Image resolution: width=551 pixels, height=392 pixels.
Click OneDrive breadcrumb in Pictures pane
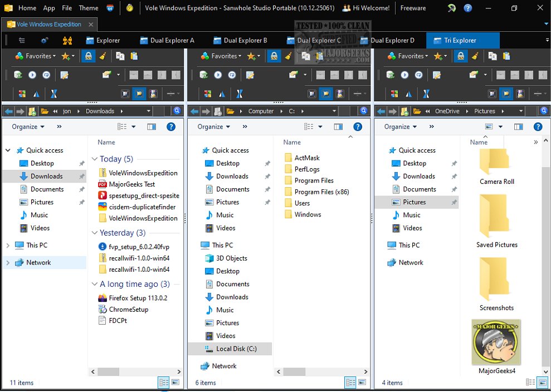coord(447,111)
